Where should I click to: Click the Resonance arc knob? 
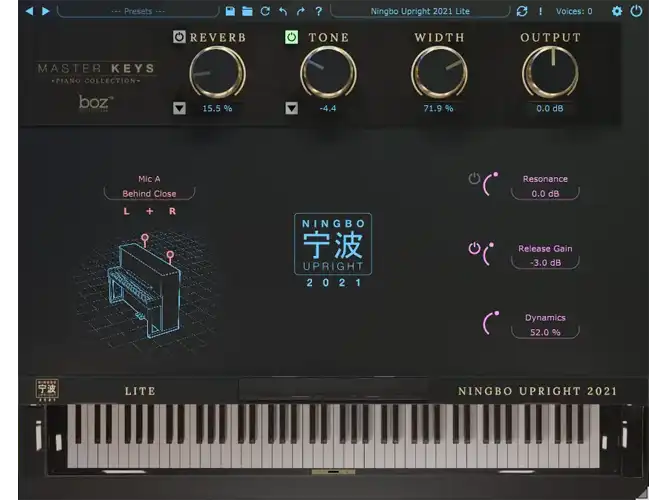click(x=490, y=184)
